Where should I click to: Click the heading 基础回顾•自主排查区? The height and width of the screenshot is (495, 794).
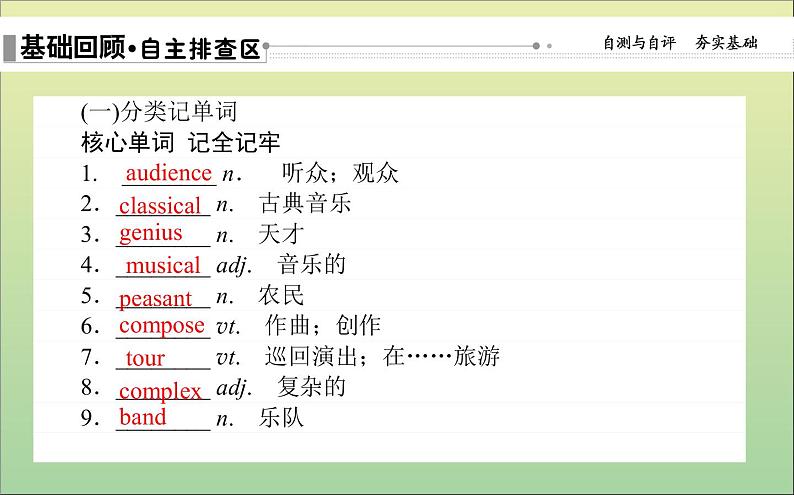pos(140,48)
